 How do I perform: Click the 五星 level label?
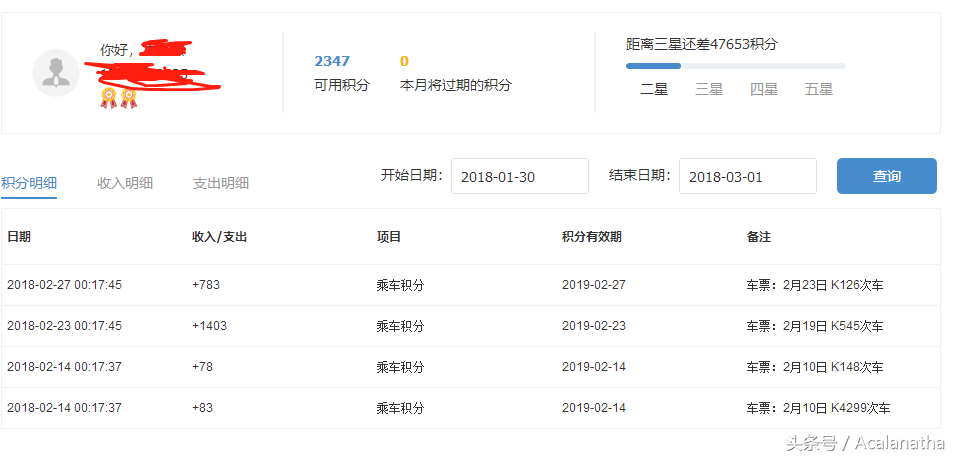(819, 89)
